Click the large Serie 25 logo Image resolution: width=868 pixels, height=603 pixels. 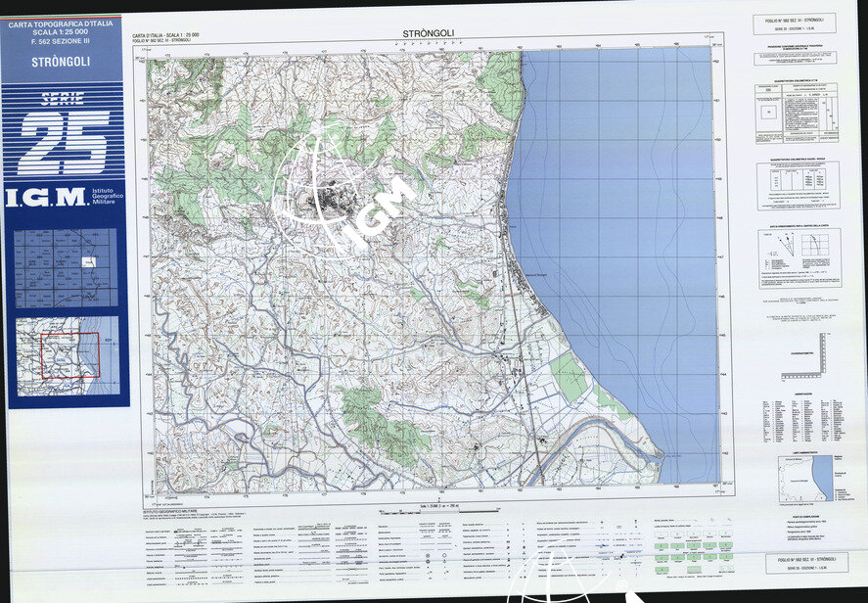(63, 136)
